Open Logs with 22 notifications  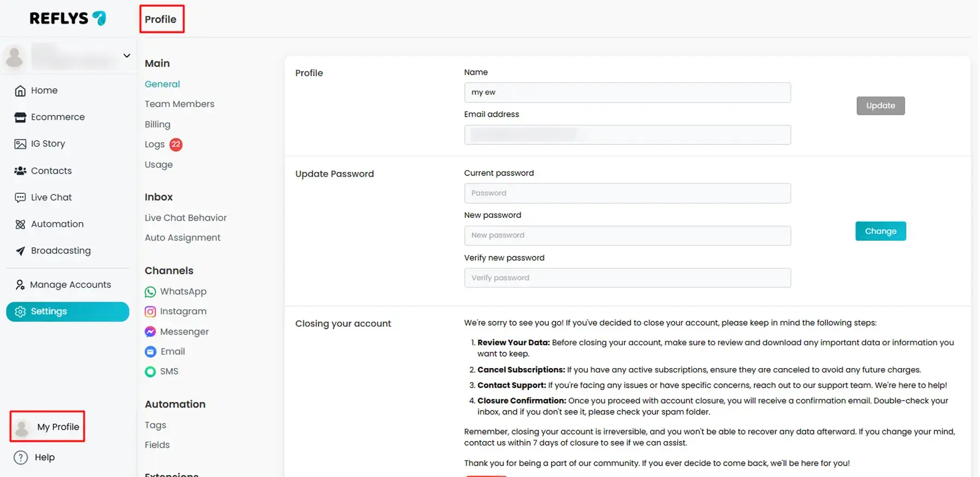pyautogui.click(x=155, y=144)
